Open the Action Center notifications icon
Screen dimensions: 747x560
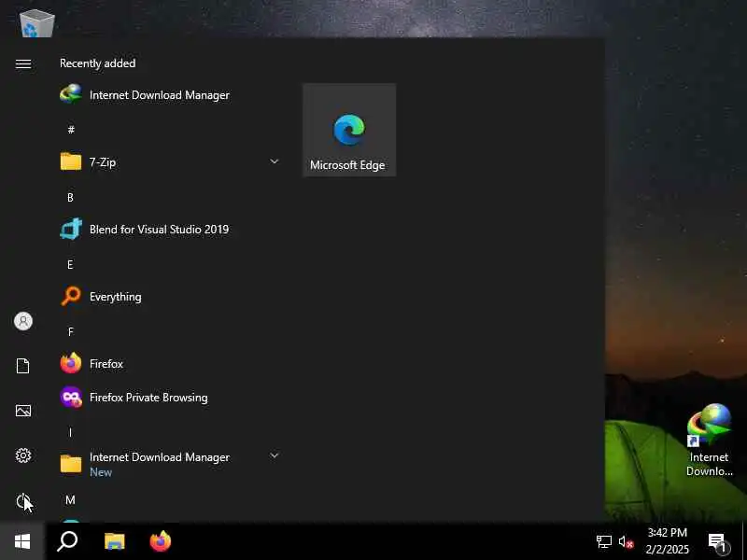click(x=718, y=542)
